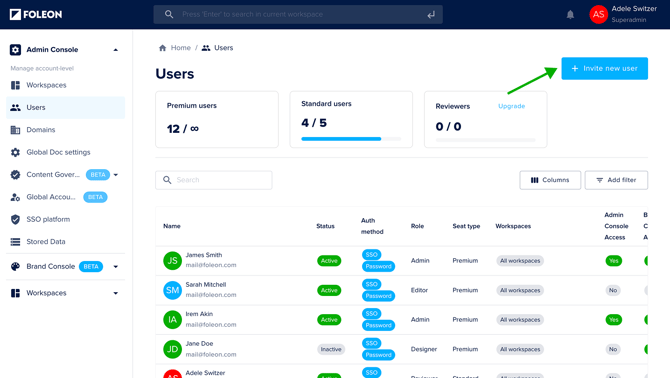Viewport: 670px width, 378px height.
Task: Click Jane Doe's JD avatar
Action: pos(173,349)
